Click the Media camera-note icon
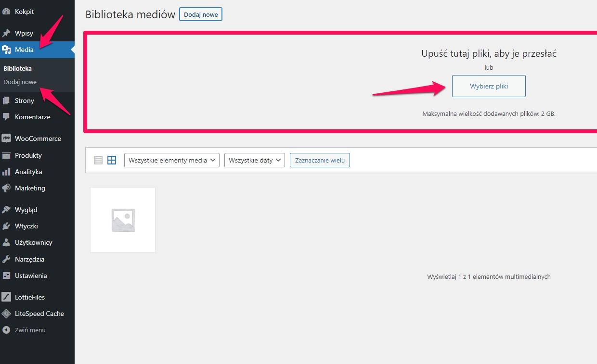This screenshot has height=364, width=597. coord(6,50)
